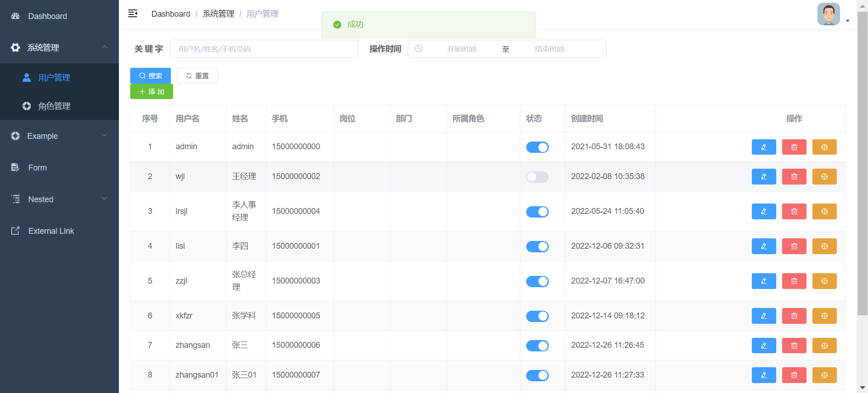Select 用户管理 in the sidebar

[x=59, y=77]
